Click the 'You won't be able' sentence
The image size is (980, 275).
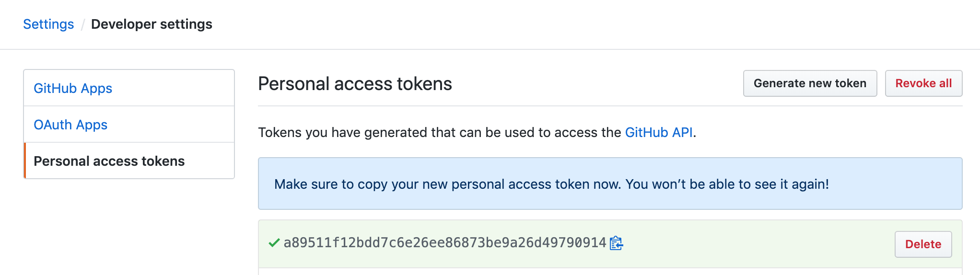point(727,184)
